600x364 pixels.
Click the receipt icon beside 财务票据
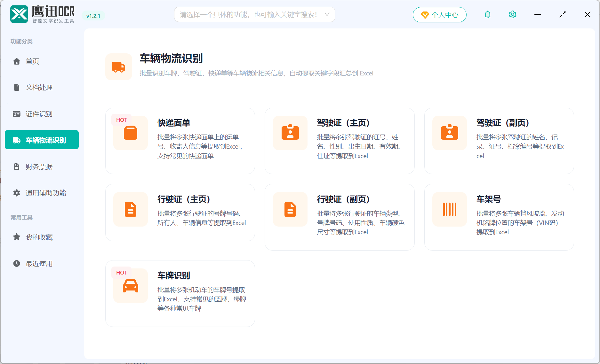(x=17, y=167)
